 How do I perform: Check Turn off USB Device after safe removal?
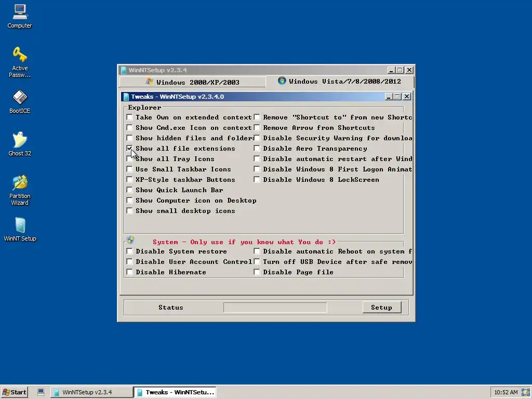click(257, 262)
